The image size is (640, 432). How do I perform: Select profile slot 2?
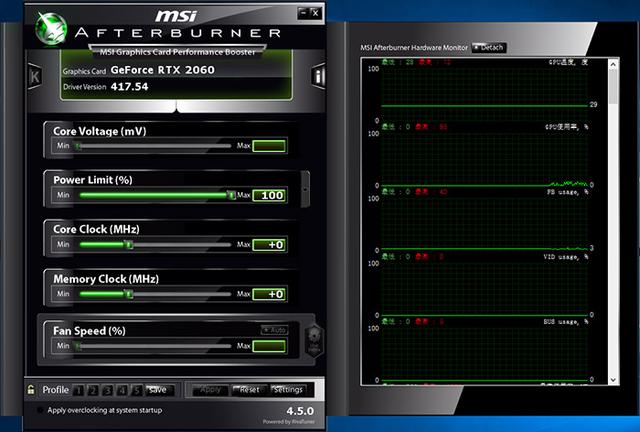93,390
